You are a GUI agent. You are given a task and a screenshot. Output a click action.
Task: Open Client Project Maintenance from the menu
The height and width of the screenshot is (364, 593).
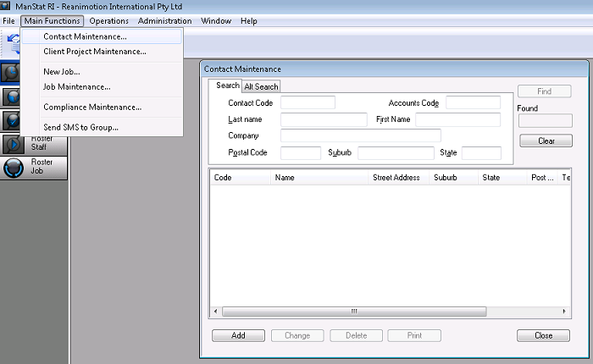(x=95, y=52)
